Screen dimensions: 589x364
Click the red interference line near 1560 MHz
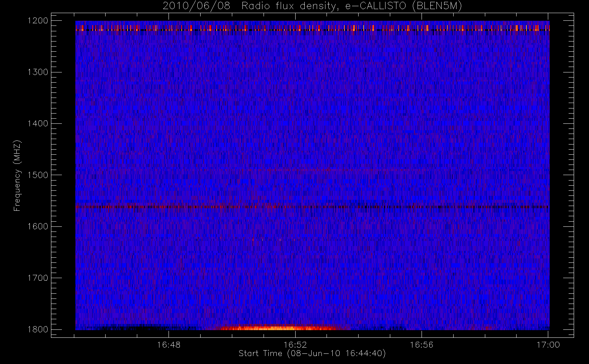point(312,207)
